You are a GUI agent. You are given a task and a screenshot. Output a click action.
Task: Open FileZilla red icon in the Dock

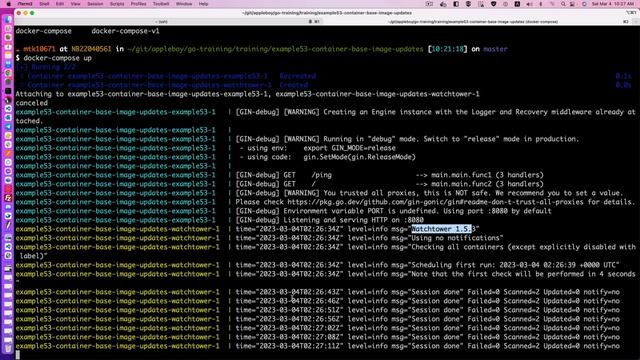[8, 198]
